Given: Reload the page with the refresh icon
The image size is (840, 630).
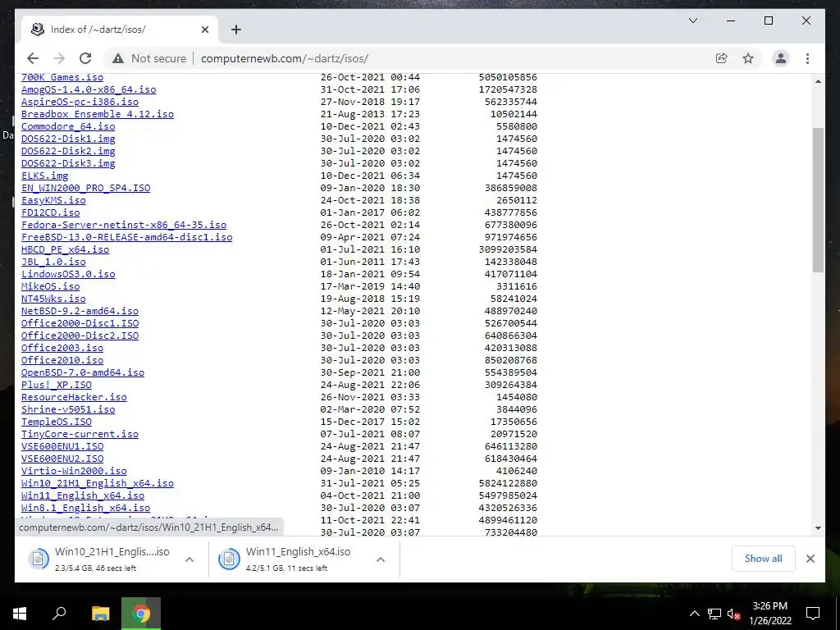Looking at the screenshot, I should pos(85,58).
